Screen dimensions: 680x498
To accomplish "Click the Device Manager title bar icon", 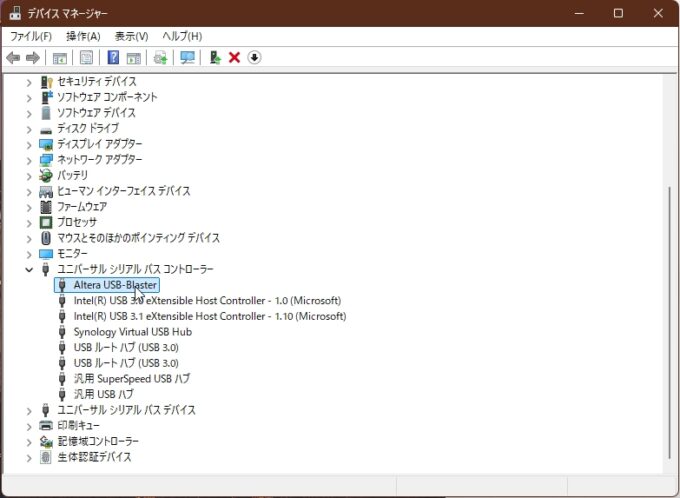I will [15, 13].
